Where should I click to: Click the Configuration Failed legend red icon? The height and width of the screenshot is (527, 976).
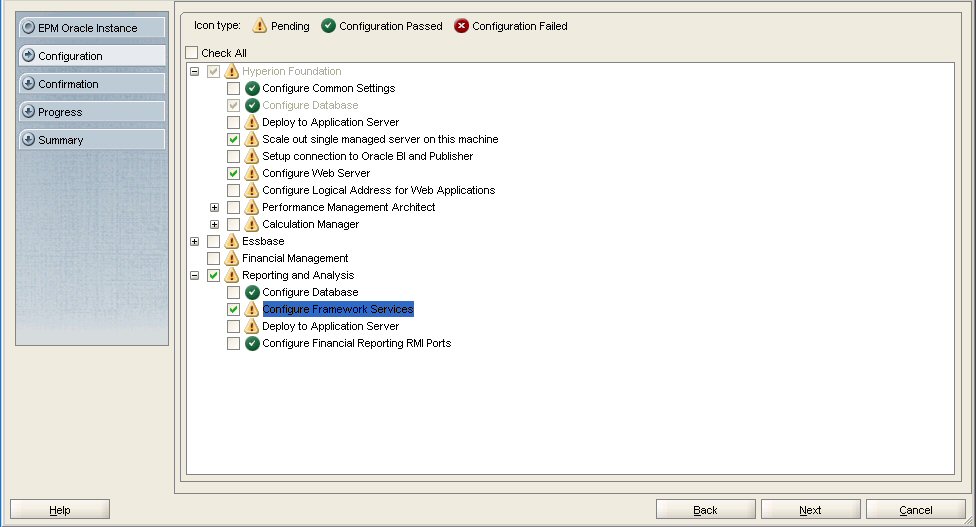461,26
